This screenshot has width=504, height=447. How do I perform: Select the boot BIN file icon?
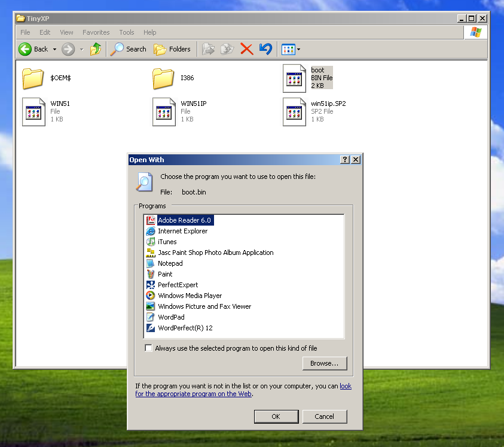(294, 78)
